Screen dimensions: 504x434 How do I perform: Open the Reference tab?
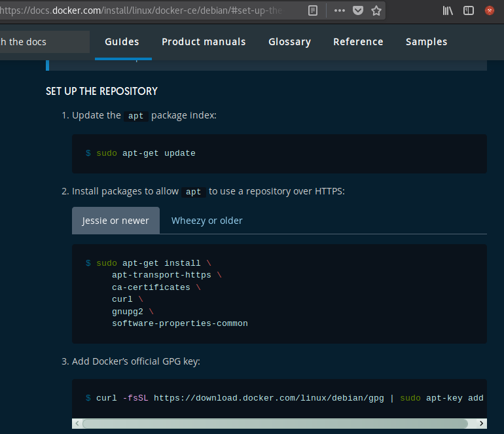coord(358,42)
